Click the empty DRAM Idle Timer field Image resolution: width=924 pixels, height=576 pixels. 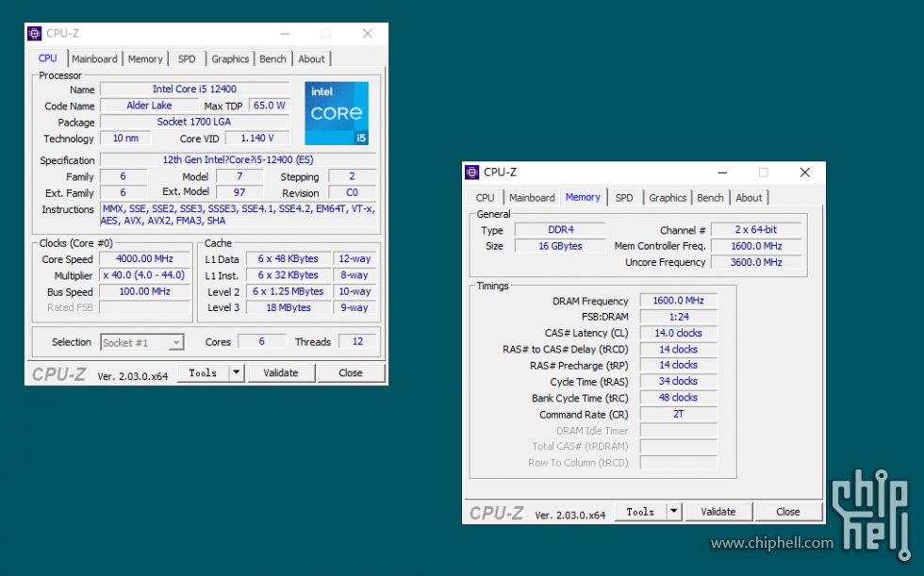pos(678,431)
